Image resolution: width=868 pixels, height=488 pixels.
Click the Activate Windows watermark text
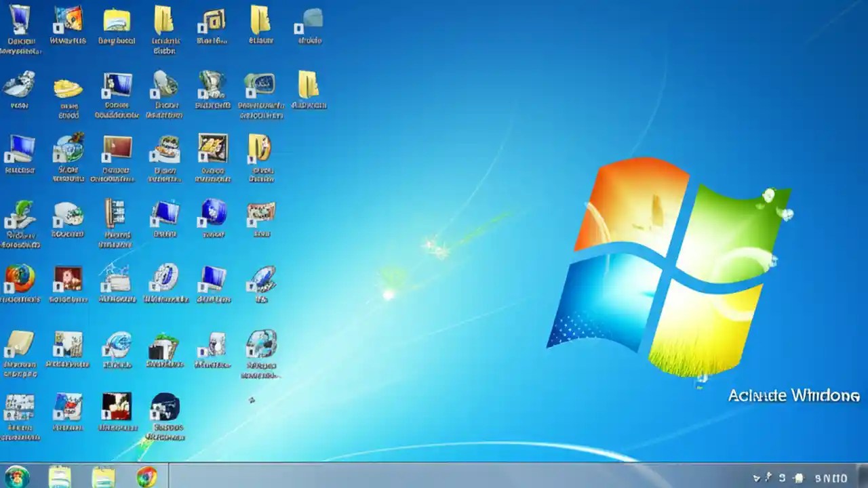pos(793,395)
